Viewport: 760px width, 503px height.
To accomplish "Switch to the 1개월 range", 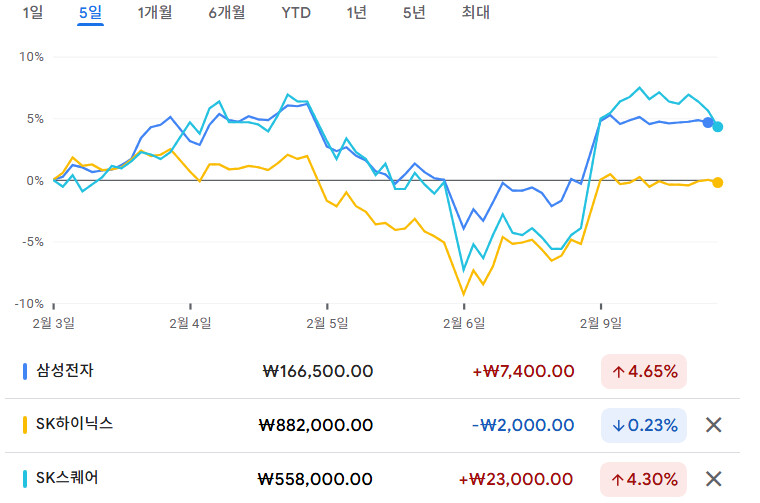I will coord(155,13).
